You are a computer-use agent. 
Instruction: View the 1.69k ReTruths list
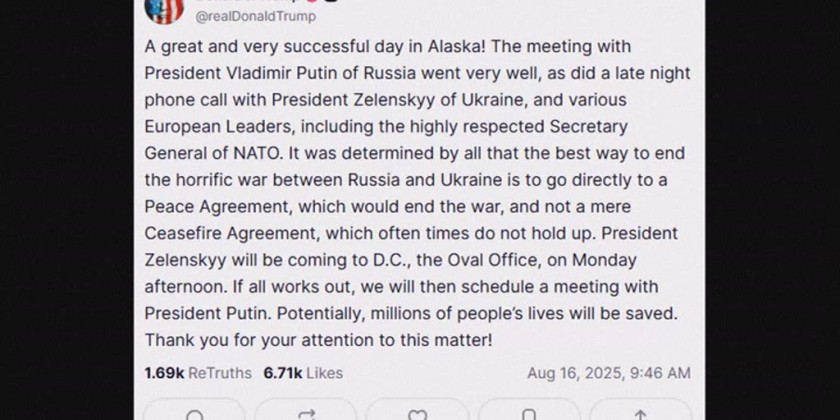tap(196, 373)
